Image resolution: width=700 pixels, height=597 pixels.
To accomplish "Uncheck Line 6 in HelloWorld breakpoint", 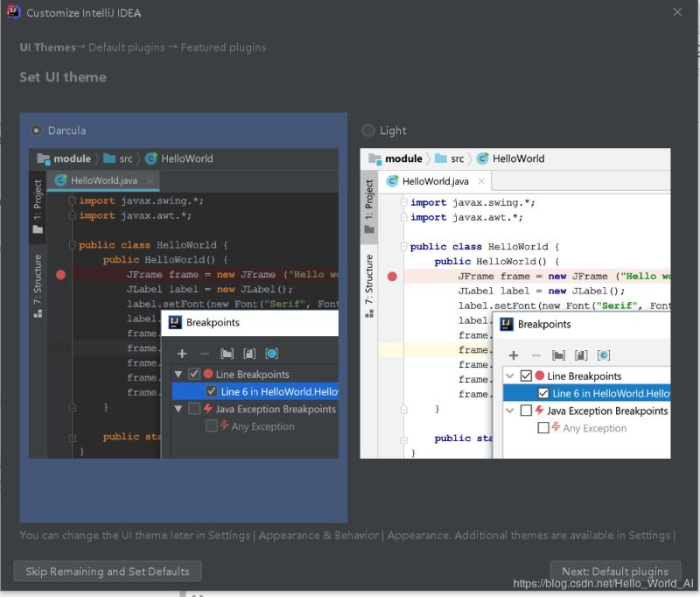I will click(211, 390).
